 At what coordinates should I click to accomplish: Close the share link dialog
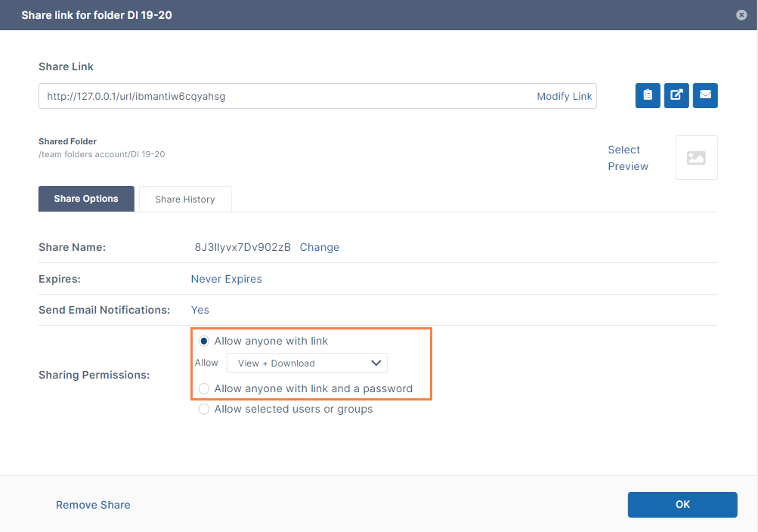[x=741, y=15]
